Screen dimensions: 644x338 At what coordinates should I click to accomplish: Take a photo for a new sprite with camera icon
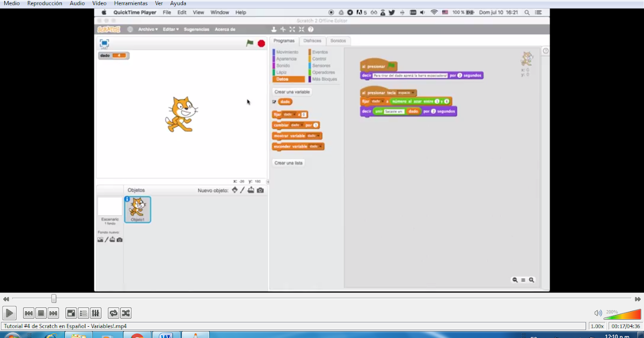click(x=260, y=190)
